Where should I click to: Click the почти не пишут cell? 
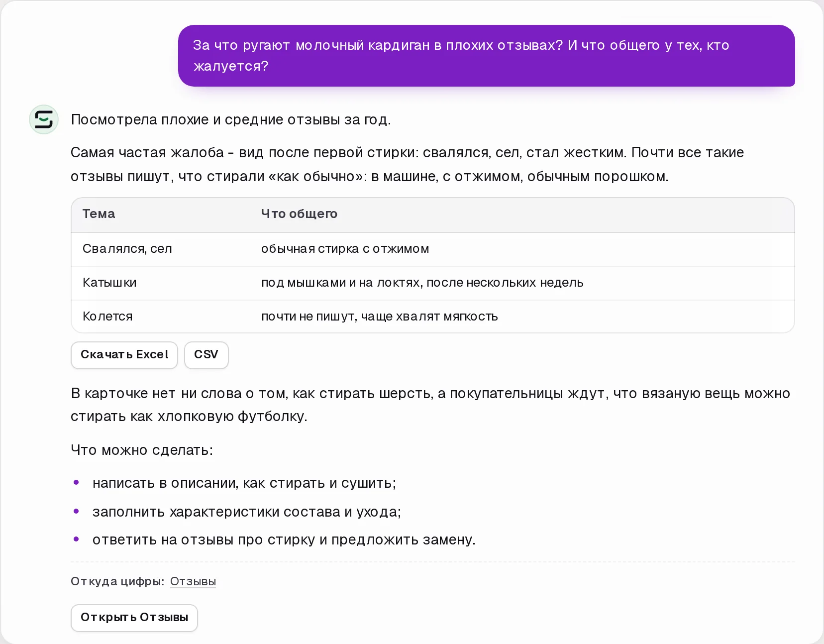(379, 317)
